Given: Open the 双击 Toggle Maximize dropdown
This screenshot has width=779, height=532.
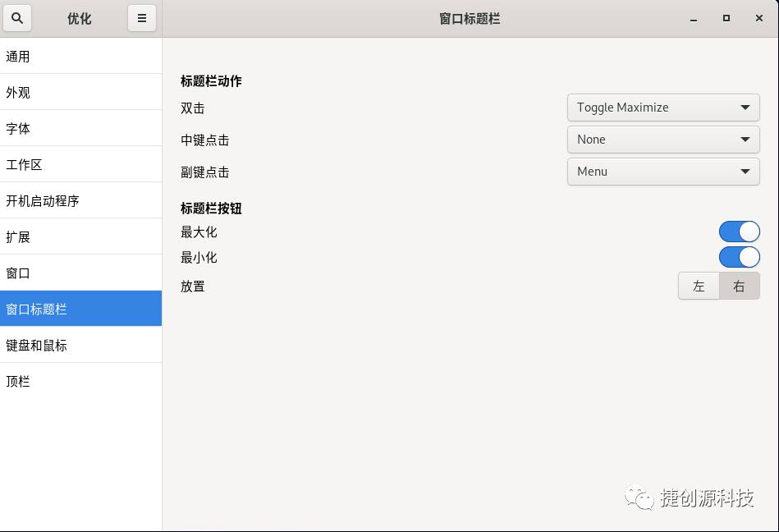Looking at the screenshot, I should click(663, 108).
